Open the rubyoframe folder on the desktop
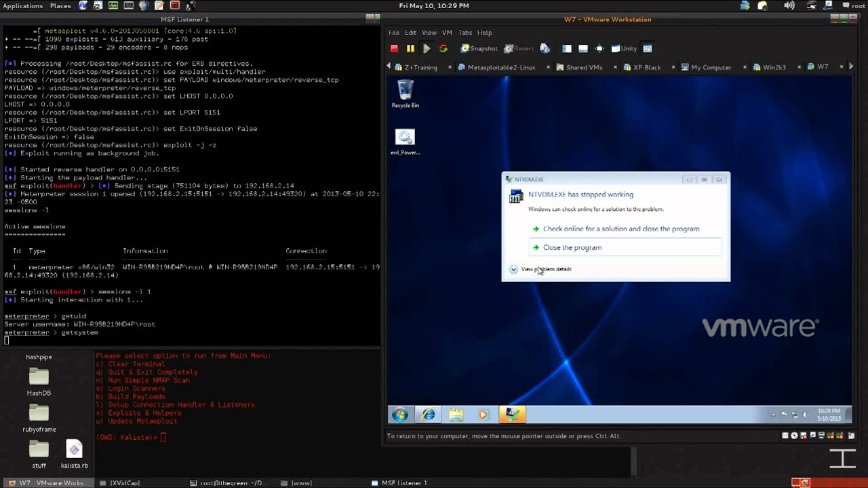 [x=39, y=418]
